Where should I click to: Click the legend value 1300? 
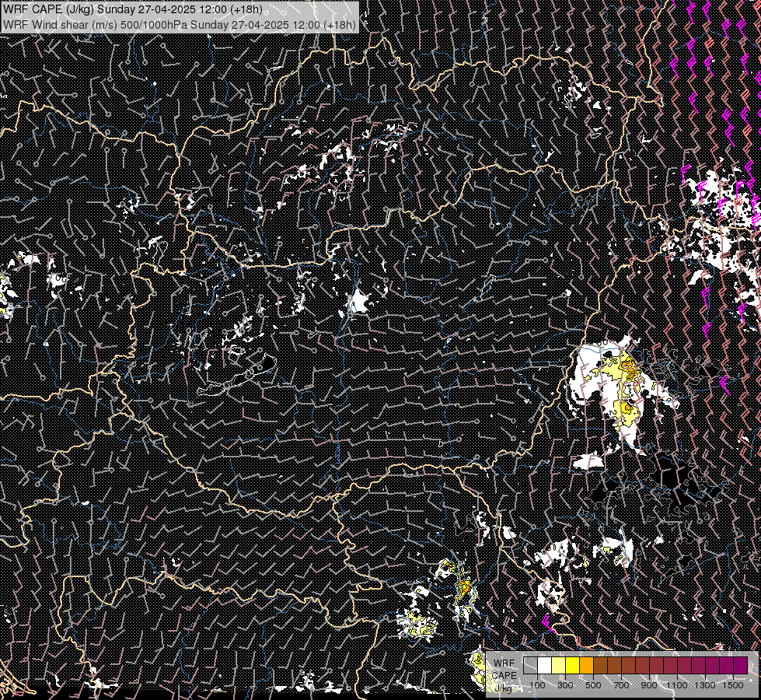click(705, 685)
